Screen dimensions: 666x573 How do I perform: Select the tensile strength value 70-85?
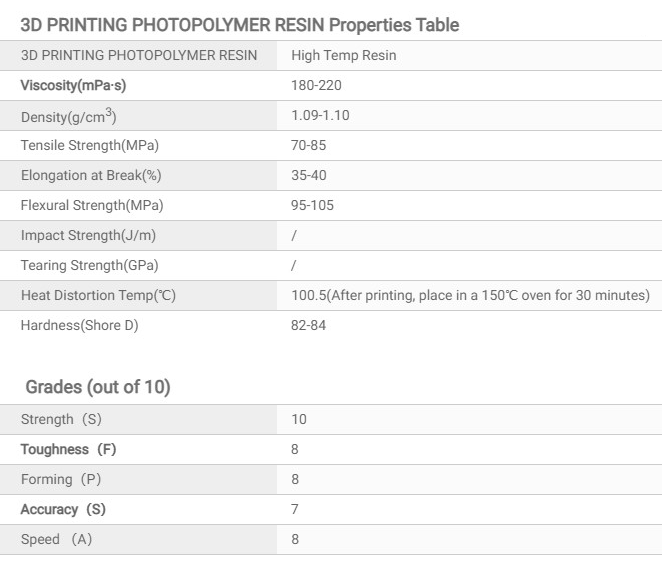(x=308, y=145)
